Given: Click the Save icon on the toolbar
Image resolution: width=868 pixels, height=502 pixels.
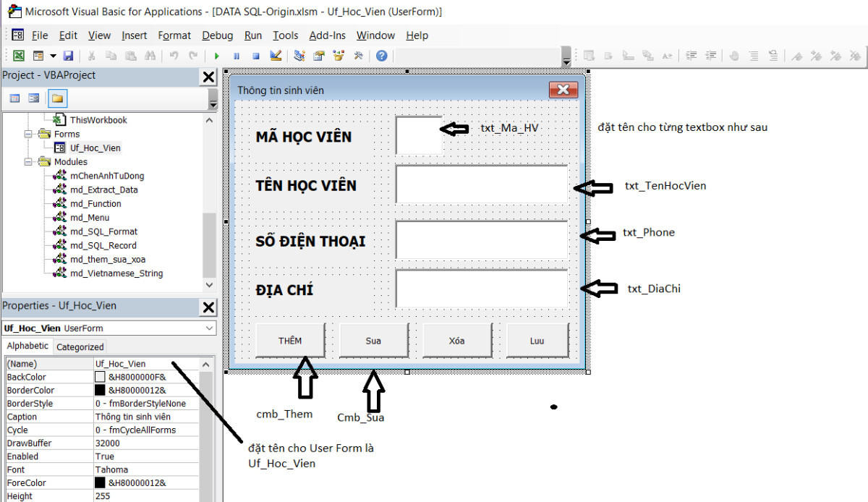Looking at the screenshot, I should [x=68, y=56].
